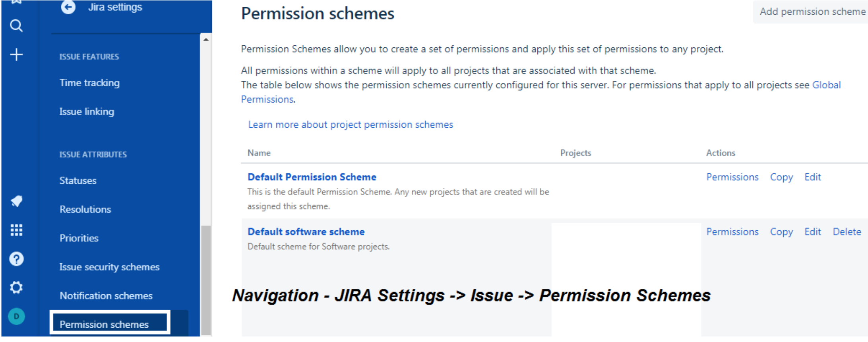Click the back arrow beside Jira settings
Image resolution: width=868 pixels, height=342 pixels.
68,7
